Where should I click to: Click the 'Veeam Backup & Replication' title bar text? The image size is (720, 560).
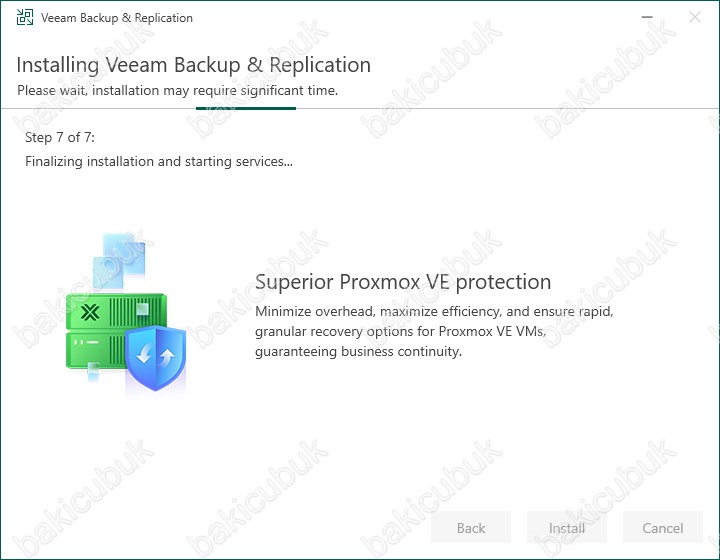tap(117, 18)
